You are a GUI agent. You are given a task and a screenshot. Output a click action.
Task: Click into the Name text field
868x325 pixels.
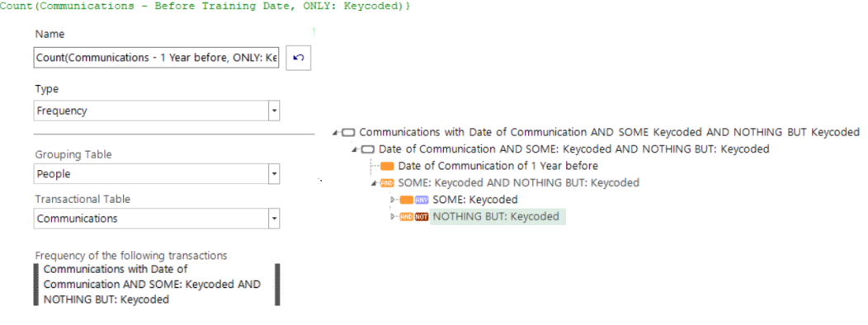pyautogui.click(x=157, y=58)
